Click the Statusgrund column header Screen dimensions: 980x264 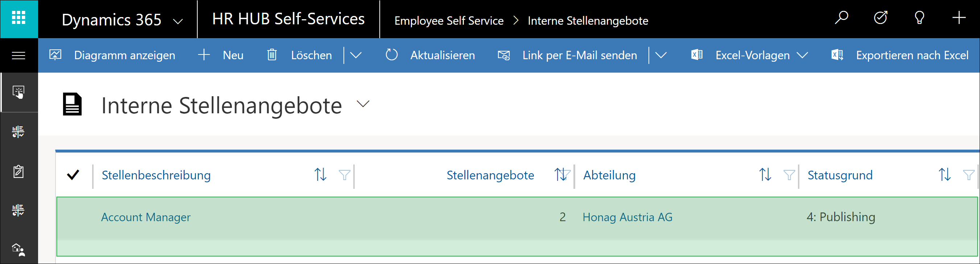pyautogui.click(x=840, y=175)
